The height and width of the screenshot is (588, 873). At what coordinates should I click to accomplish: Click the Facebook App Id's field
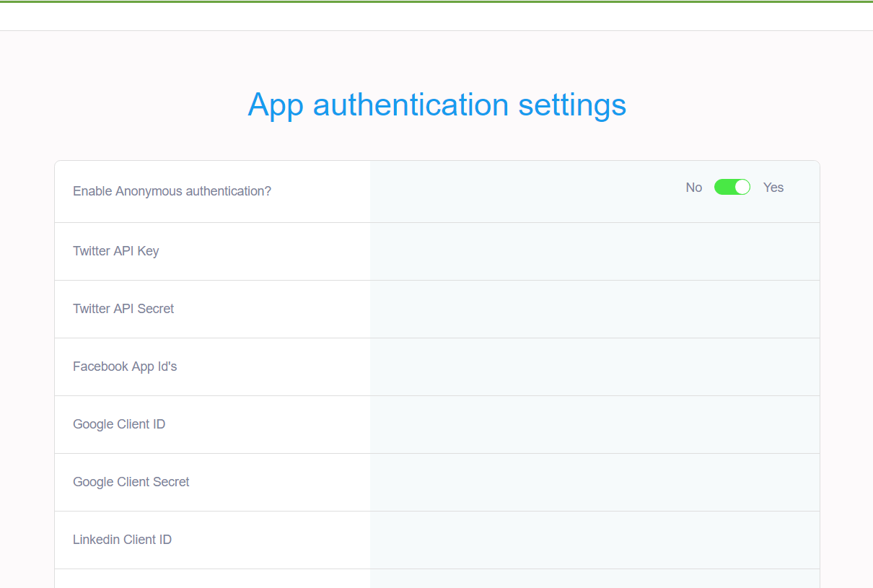tap(595, 367)
